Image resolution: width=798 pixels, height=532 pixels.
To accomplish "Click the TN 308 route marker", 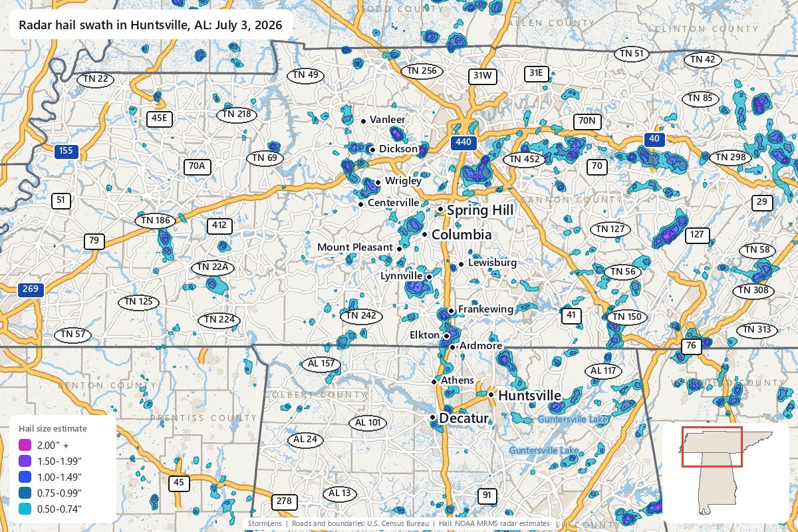I will click(753, 291).
